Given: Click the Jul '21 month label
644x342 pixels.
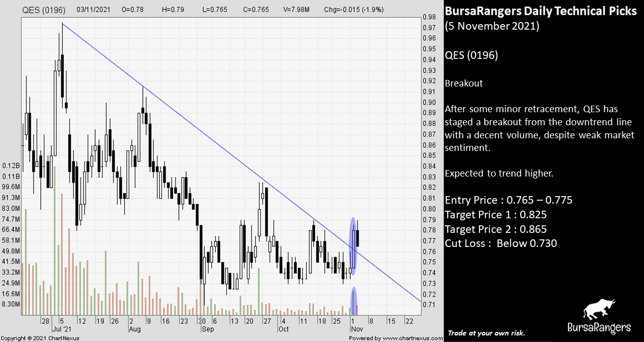Looking at the screenshot, I should pos(61,329).
